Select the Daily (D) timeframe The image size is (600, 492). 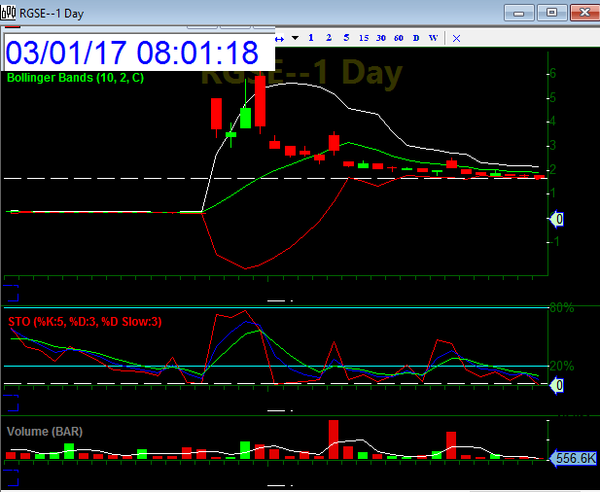click(416, 38)
